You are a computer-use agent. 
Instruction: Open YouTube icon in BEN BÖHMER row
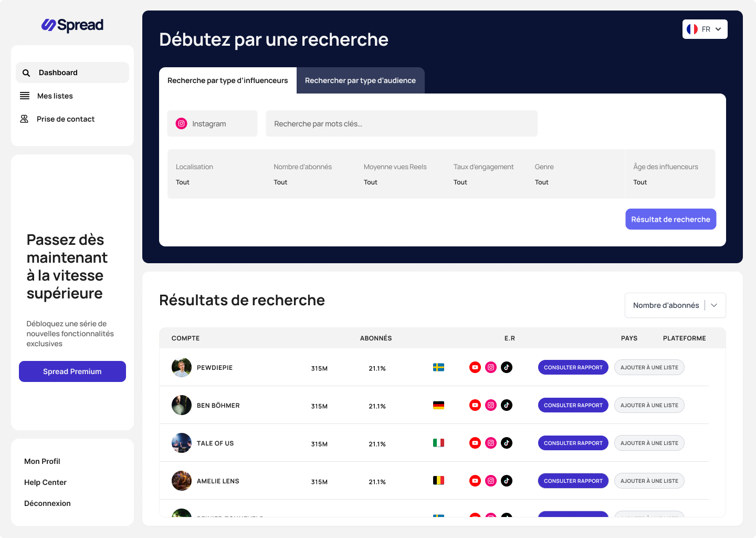point(475,405)
